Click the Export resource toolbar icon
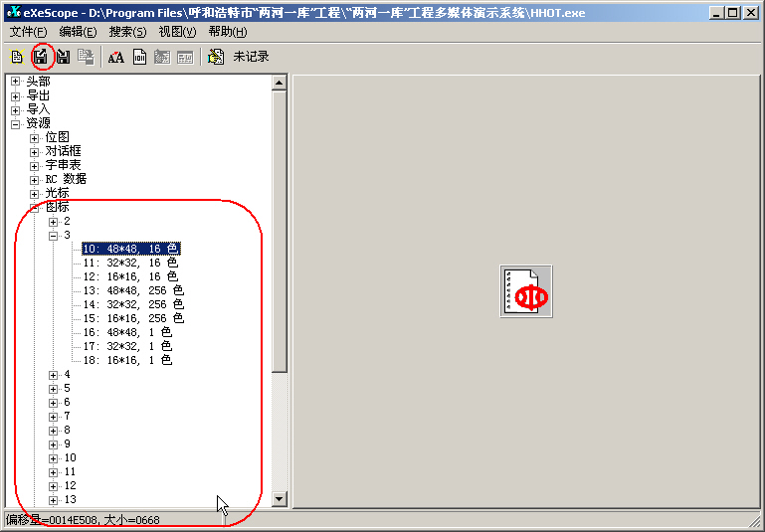 pos(42,57)
